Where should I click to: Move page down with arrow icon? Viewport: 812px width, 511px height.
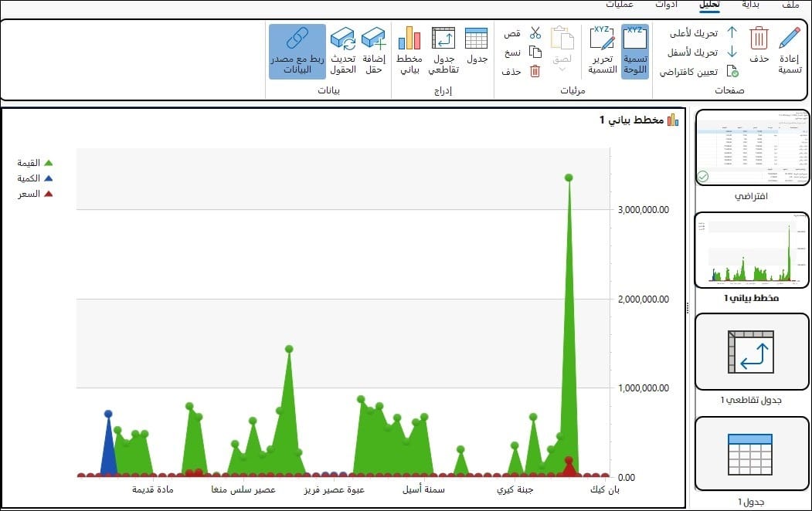click(732, 52)
